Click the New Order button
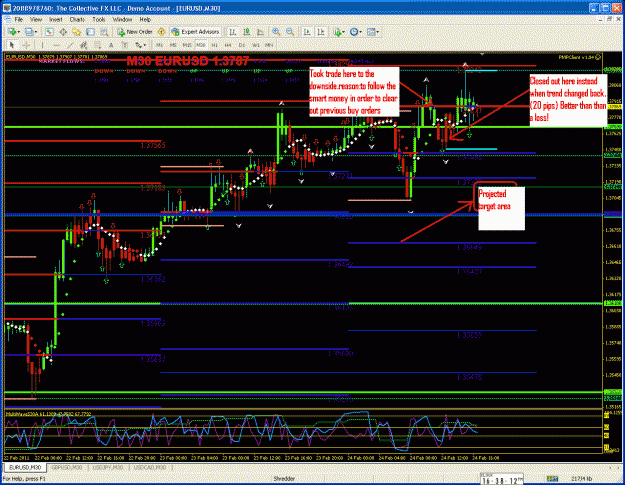This screenshot has height=485, width=625. pyautogui.click(x=135, y=32)
